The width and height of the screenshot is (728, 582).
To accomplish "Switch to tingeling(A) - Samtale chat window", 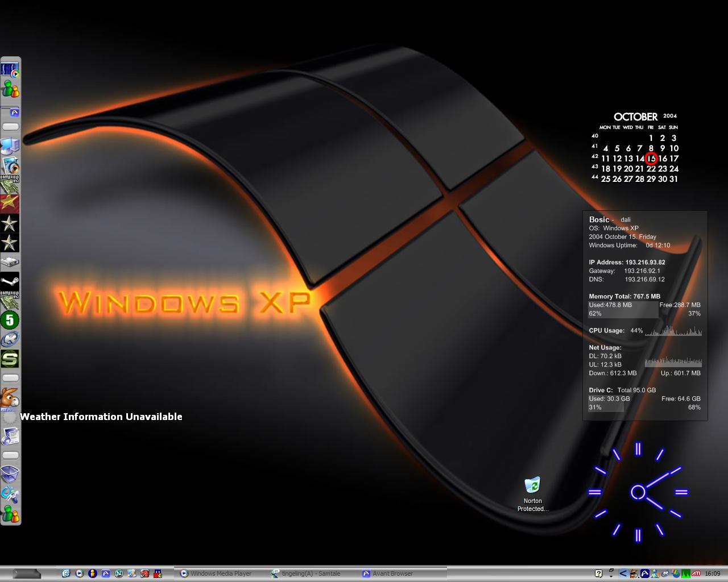I will (312, 573).
